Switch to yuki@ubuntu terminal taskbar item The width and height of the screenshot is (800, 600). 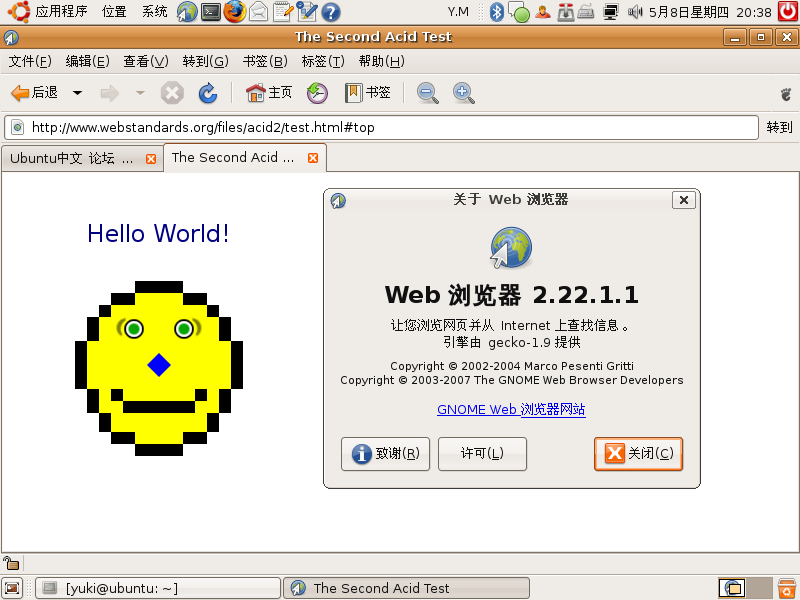pyautogui.click(x=158, y=588)
